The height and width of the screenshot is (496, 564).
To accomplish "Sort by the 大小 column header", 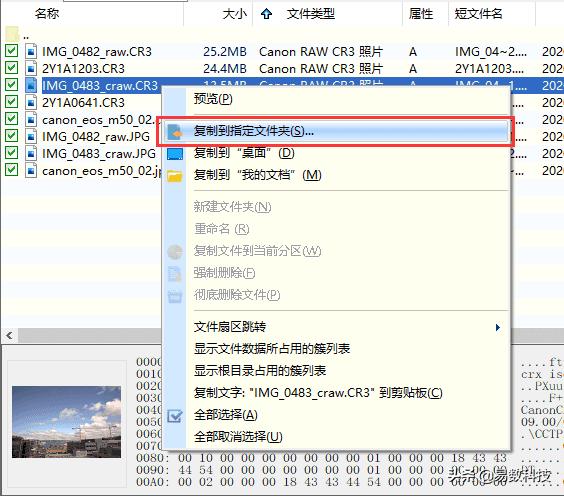I will point(235,14).
